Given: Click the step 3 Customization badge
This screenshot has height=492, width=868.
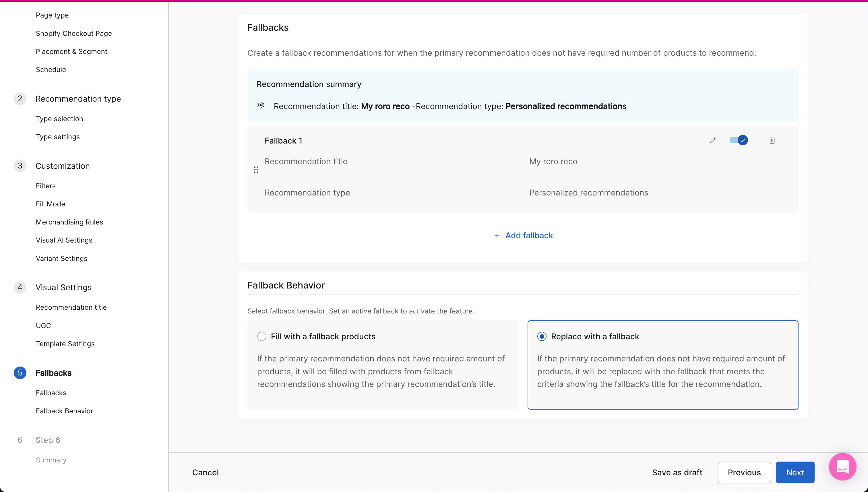Looking at the screenshot, I should click(20, 166).
